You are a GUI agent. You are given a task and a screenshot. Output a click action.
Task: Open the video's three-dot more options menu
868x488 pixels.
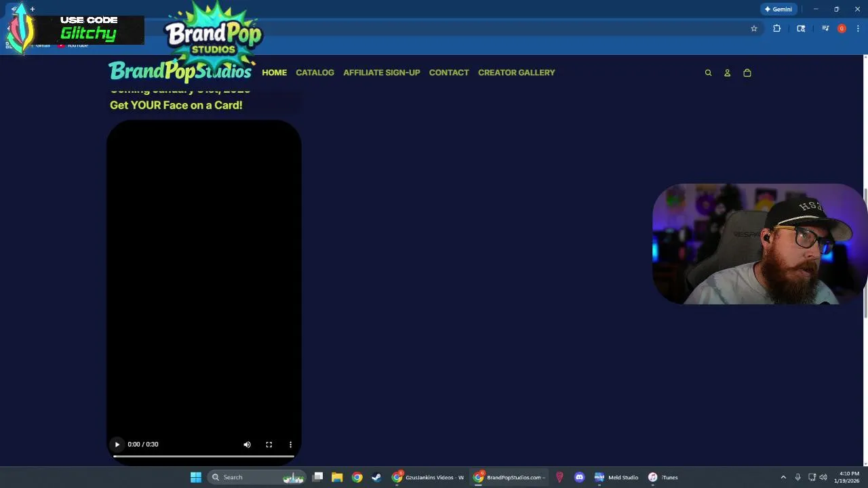tap(290, 445)
